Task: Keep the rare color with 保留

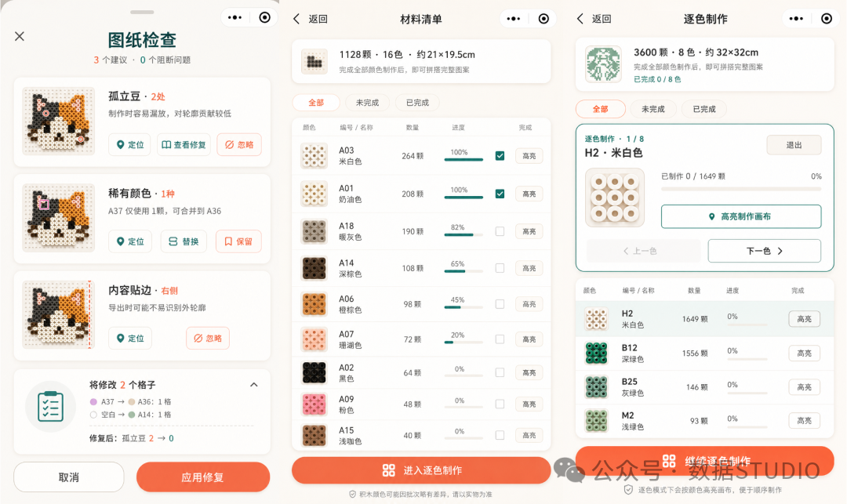Action: pyautogui.click(x=238, y=241)
